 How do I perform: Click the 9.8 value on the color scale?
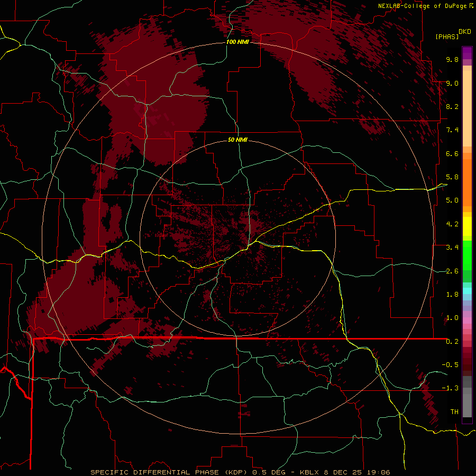pos(452,59)
